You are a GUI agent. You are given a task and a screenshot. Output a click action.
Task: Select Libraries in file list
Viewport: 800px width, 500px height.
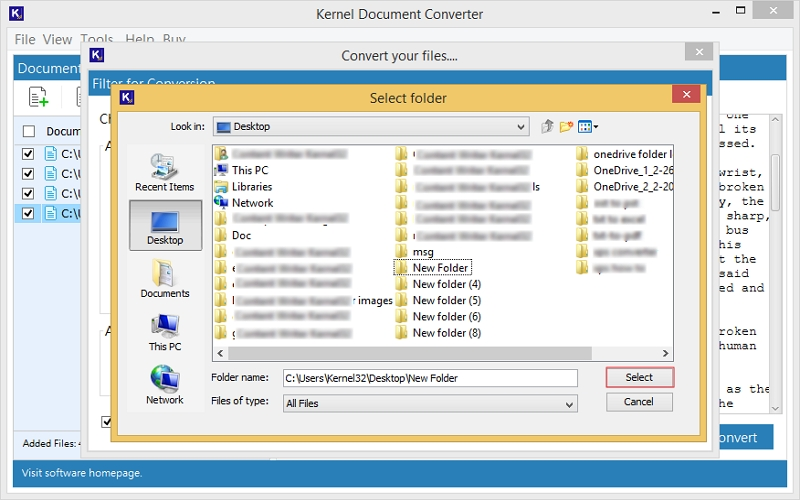[243, 186]
